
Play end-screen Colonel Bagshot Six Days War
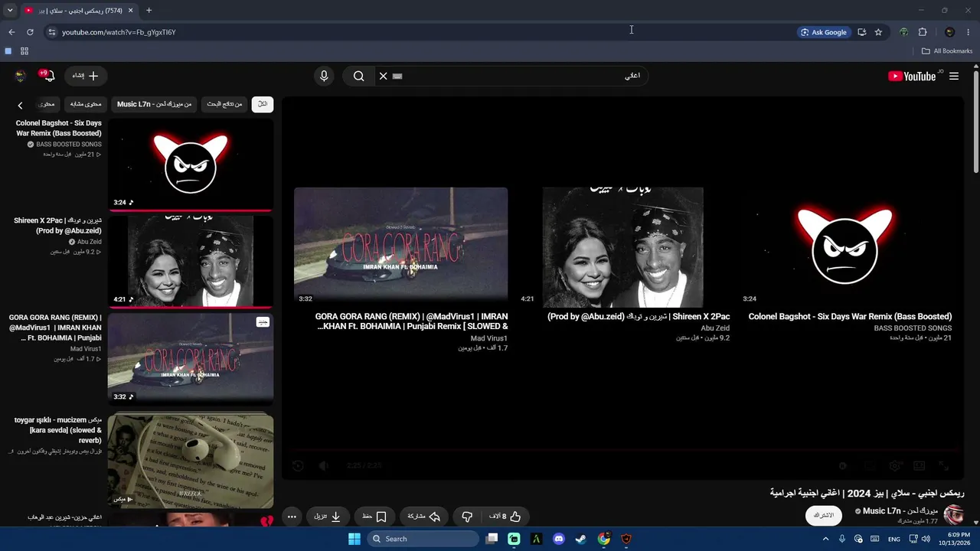pyautogui.click(x=845, y=247)
